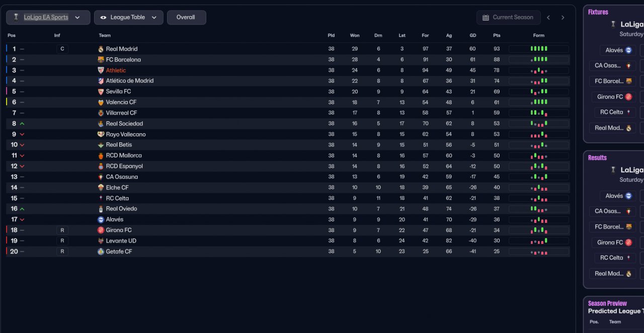This screenshot has height=333, width=644.
Task: Go to the previous season arrow
Action: 548,18
